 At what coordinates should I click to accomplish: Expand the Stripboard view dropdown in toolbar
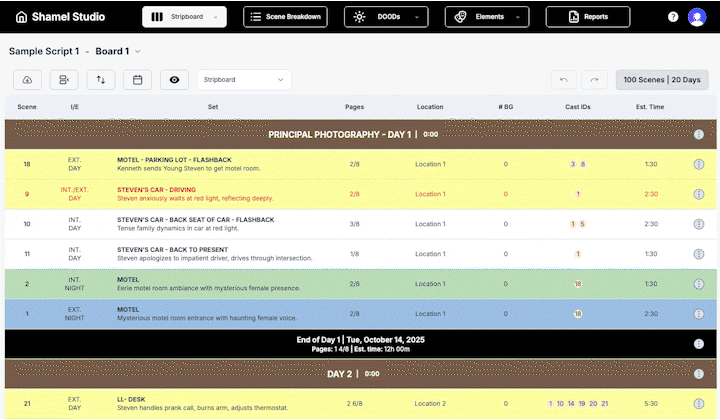coord(243,80)
